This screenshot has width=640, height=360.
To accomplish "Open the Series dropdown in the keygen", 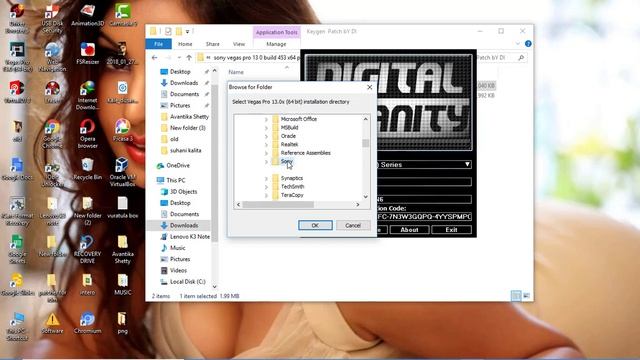I will point(467,164).
